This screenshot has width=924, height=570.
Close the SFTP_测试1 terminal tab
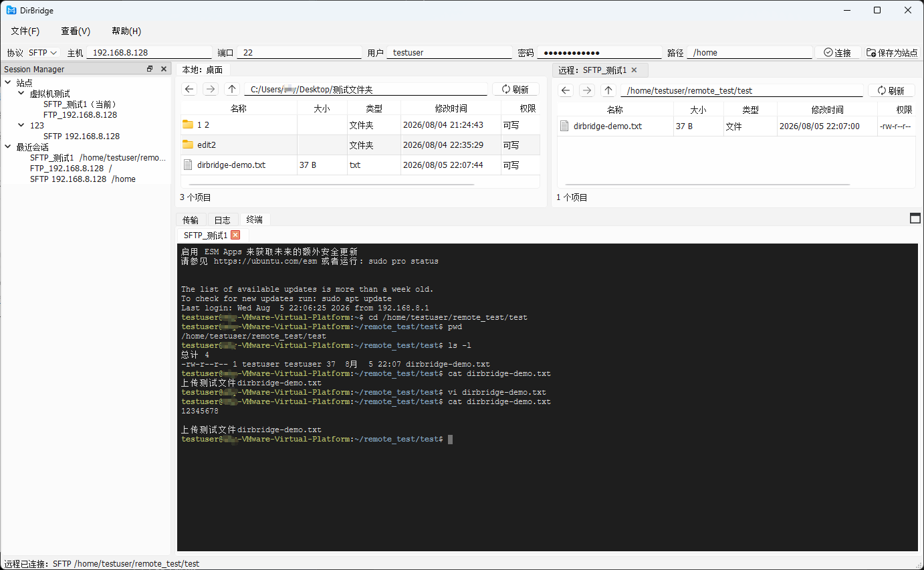pos(235,235)
